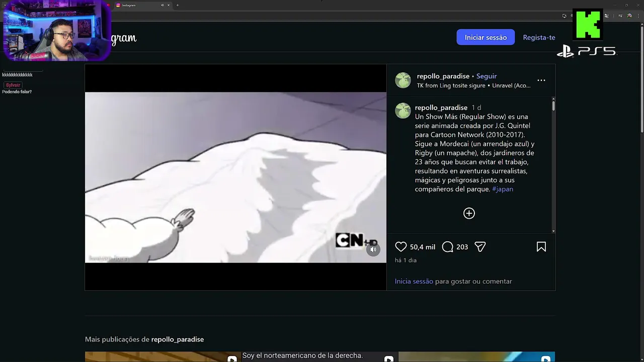Click the Regular Show video player

[235, 177]
